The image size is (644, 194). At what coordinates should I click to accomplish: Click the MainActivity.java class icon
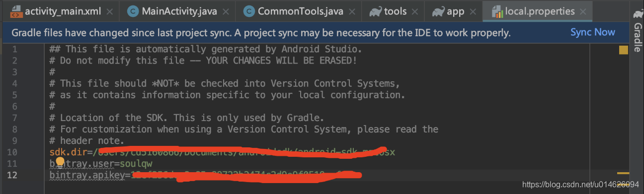pos(133,11)
